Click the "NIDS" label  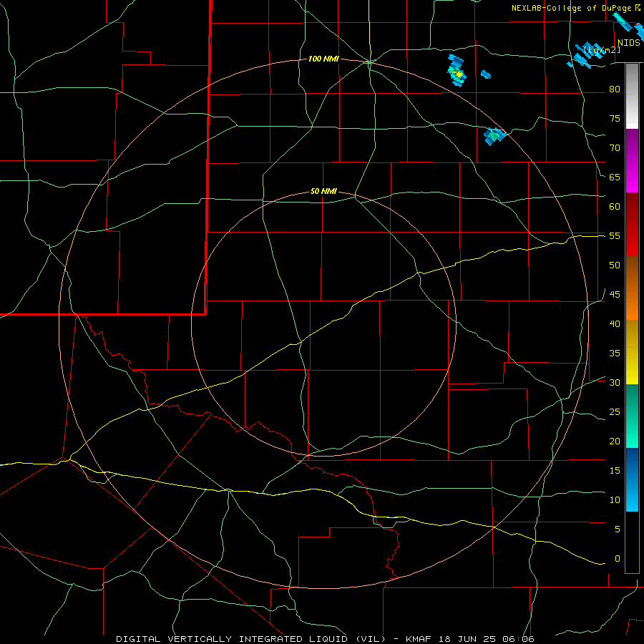coord(629,43)
